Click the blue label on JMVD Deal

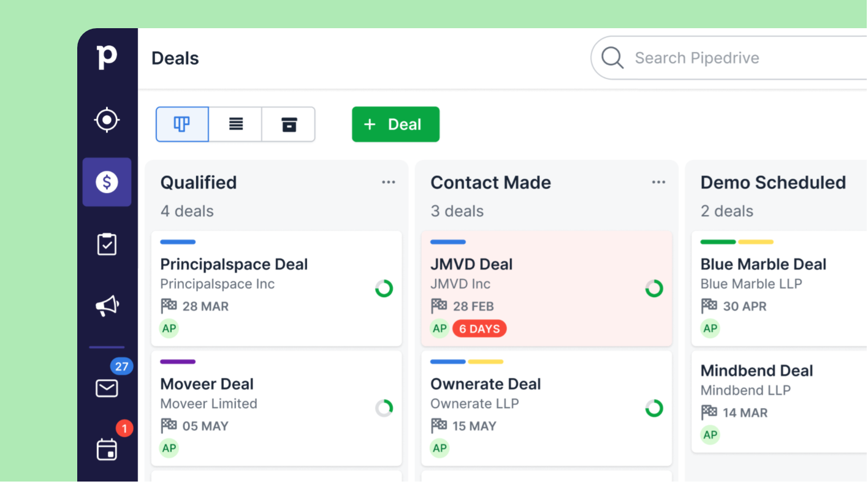click(448, 242)
